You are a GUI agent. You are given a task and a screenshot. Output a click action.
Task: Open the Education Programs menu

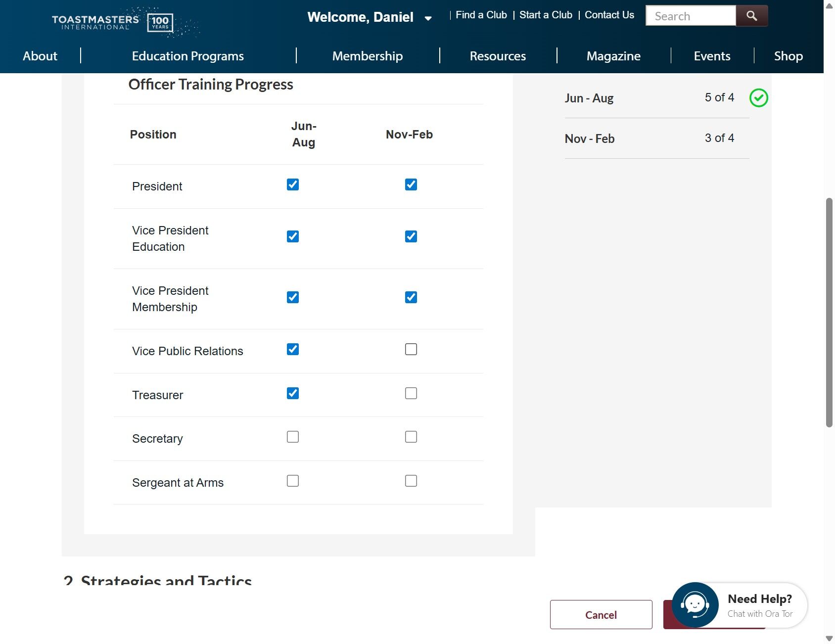click(187, 56)
